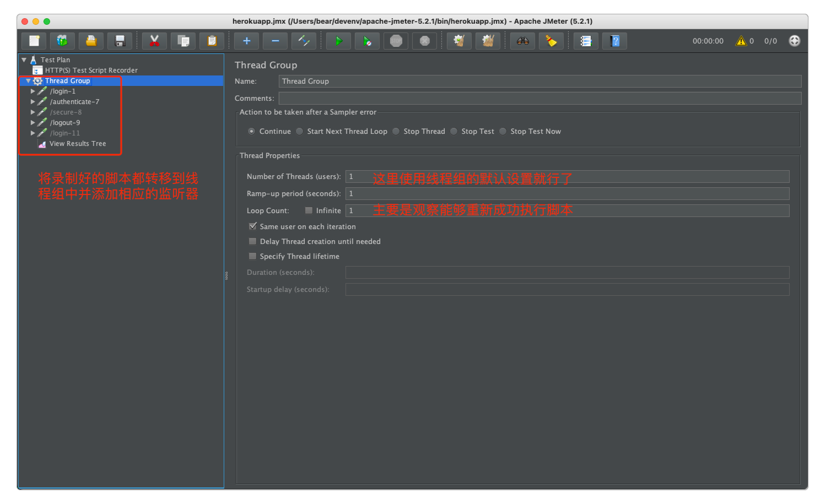
Task: Click the 00:00:00 elapsed timer
Action: tap(708, 41)
